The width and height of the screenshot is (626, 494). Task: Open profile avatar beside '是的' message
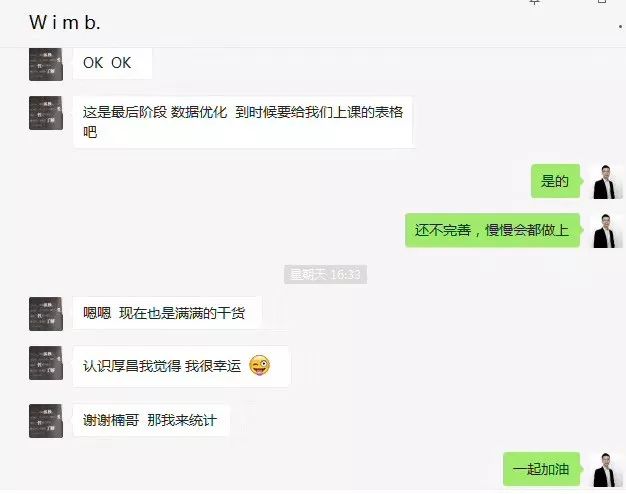(606, 181)
